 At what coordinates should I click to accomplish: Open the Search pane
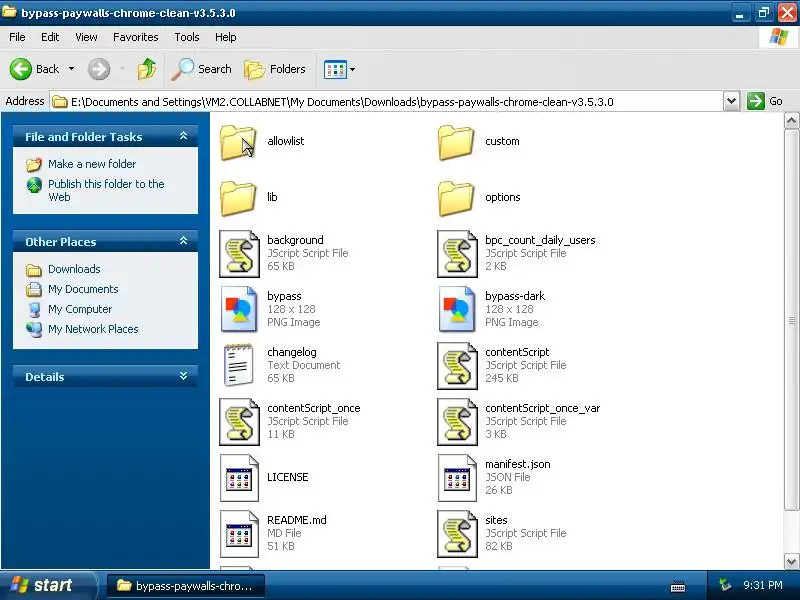tap(201, 69)
